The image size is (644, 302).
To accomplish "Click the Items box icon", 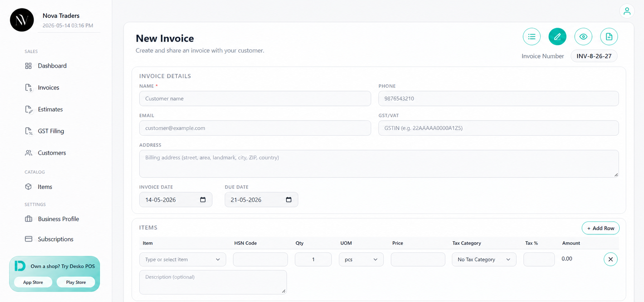I will click(x=28, y=187).
